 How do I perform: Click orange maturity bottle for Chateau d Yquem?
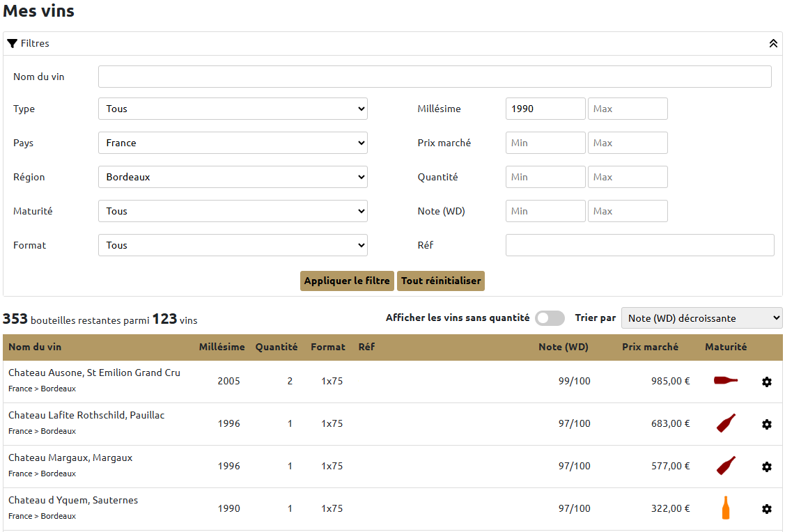click(x=725, y=508)
